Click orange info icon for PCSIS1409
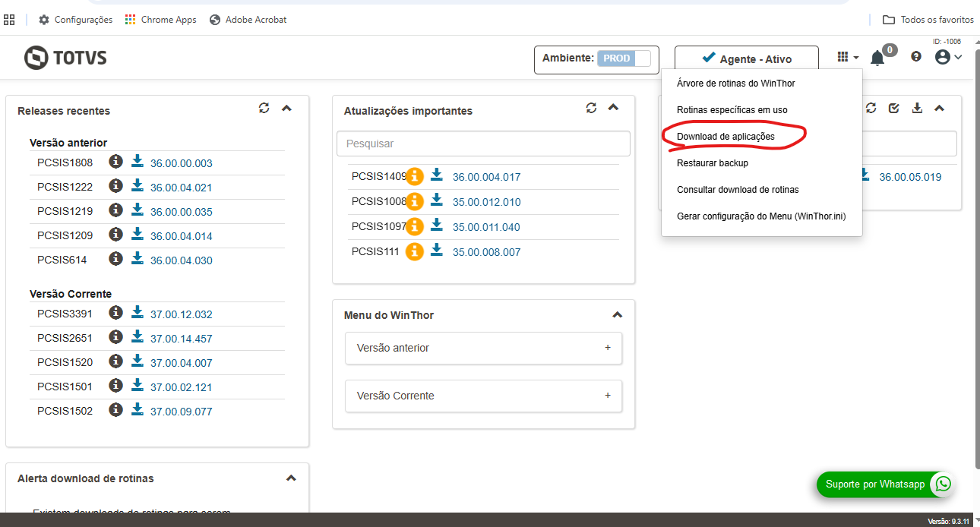This screenshot has height=527, width=980. pyautogui.click(x=414, y=176)
